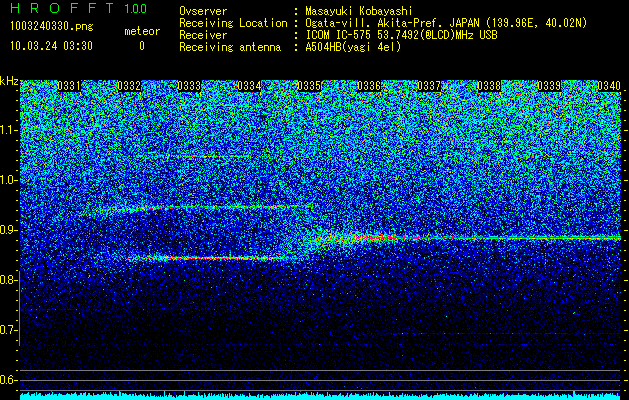Click the 0332 time marker

pyautogui.click(x=129, y=86)
